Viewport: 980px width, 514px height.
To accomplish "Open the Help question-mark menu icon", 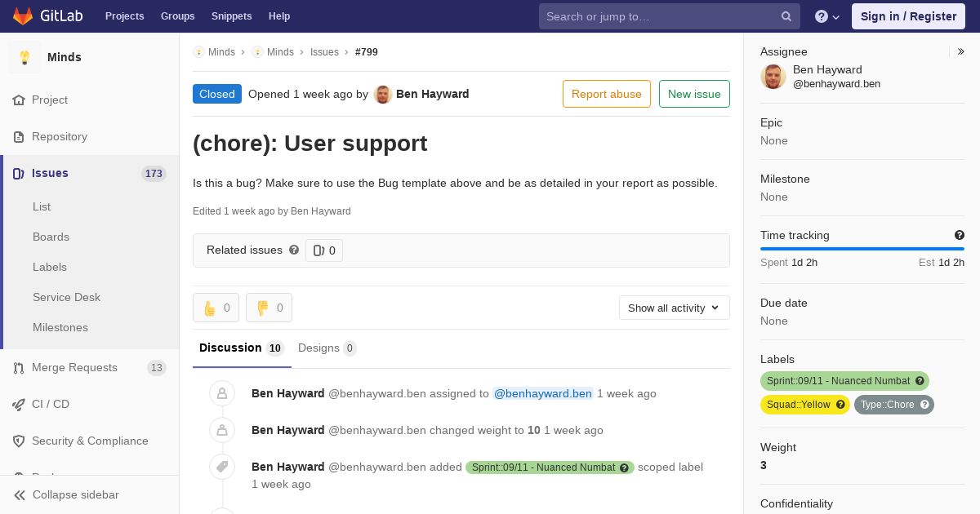I will coord(822,16).
